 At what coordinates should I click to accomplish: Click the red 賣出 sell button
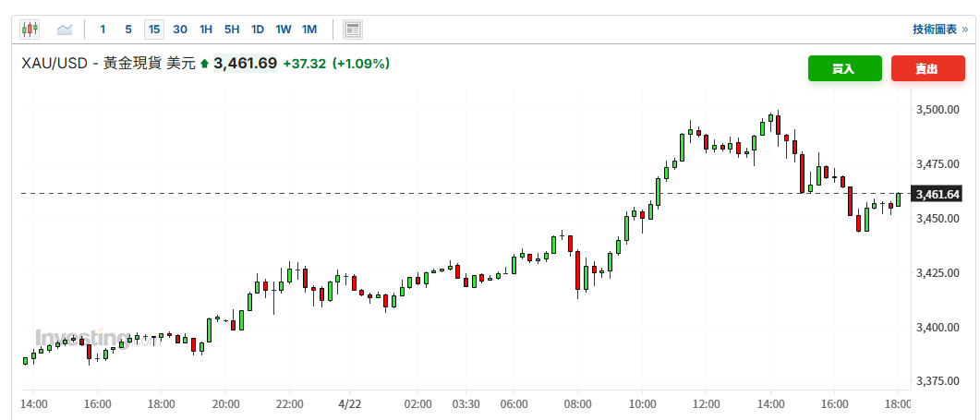pyautogui.click(x=928, y=68)
